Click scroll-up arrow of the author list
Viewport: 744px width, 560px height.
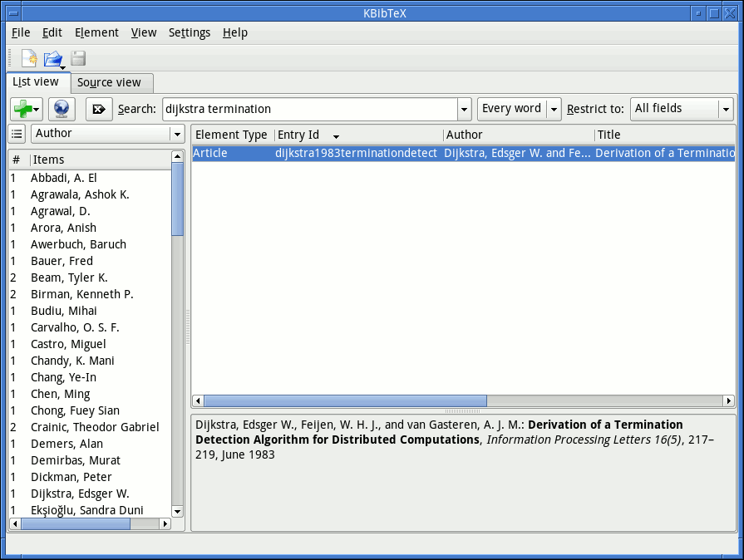177,156
